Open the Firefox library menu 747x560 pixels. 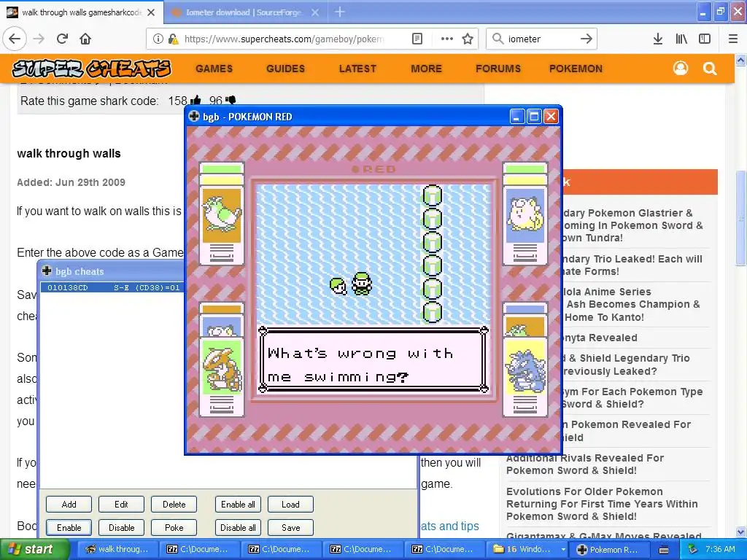pos(681,39)
